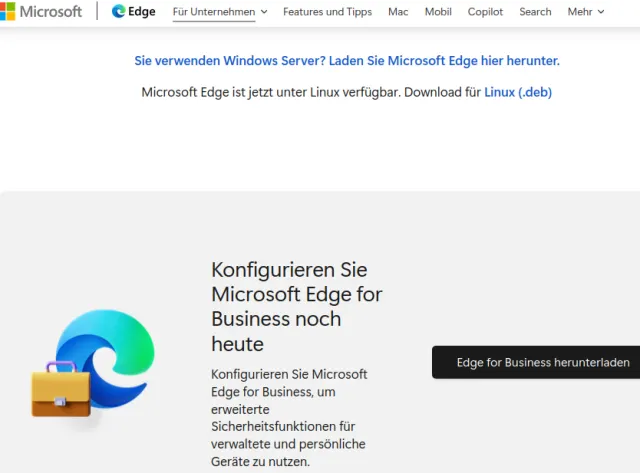
Task: Open the Copilot navigation item
Action: click(485, 12)
